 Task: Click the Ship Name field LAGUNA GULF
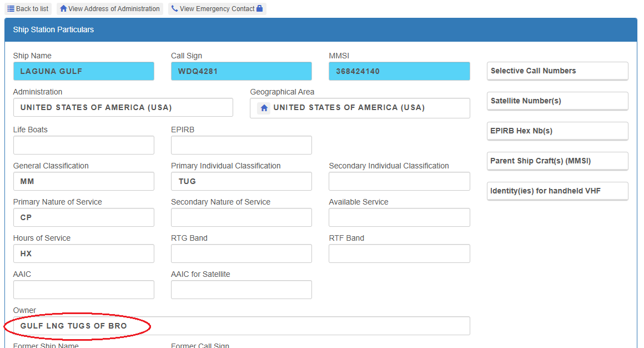[x=84, y=71]
